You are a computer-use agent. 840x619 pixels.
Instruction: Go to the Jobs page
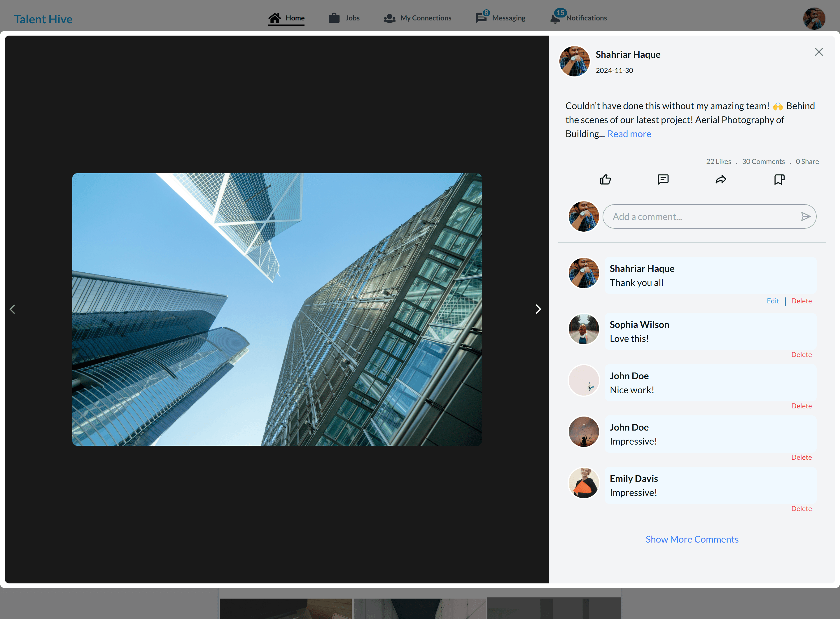tap(344, 18)
